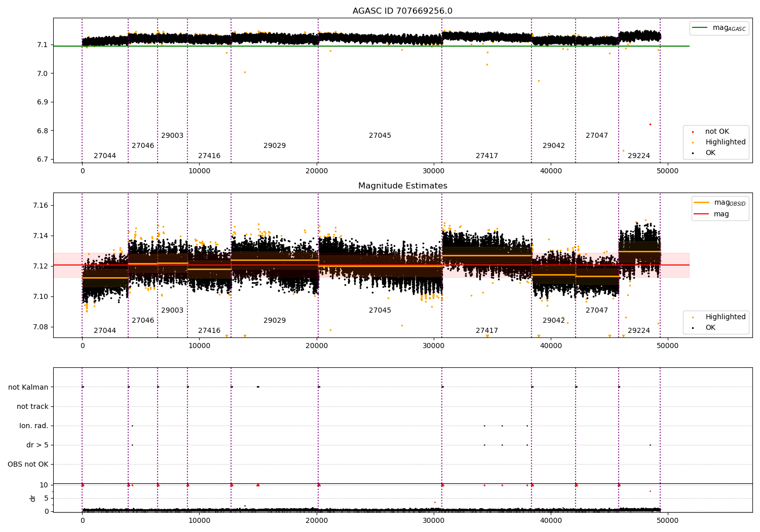Click OBSID label 29029 in the top plot
760x532 pixels.
pyautogui.click(x=275, y=146)
